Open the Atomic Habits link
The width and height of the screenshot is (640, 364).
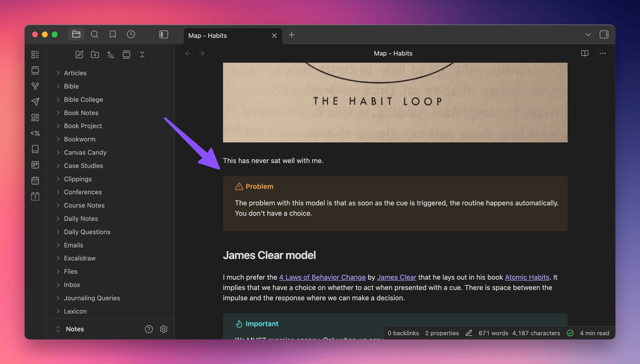click(x=527, y=277)
